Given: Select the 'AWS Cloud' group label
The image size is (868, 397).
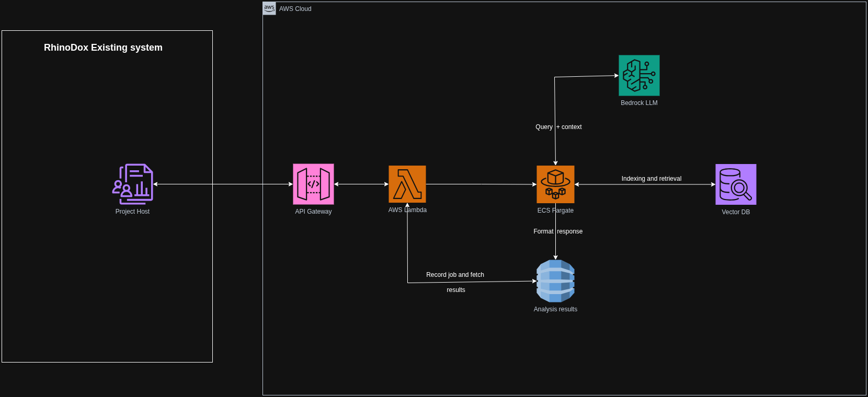Looking at the screenshot, I should (295, 9).
